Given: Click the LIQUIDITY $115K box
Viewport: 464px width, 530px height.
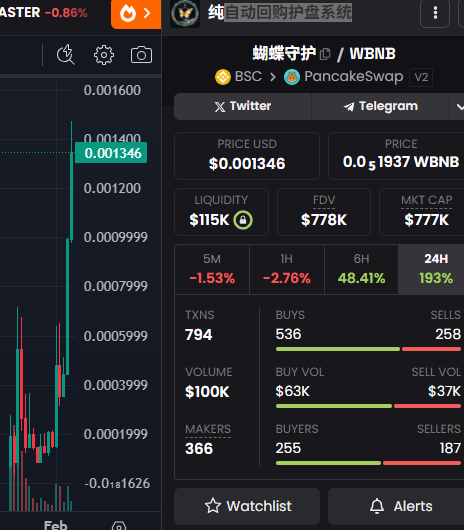Looking at the screenshot, I should point(221,212).
